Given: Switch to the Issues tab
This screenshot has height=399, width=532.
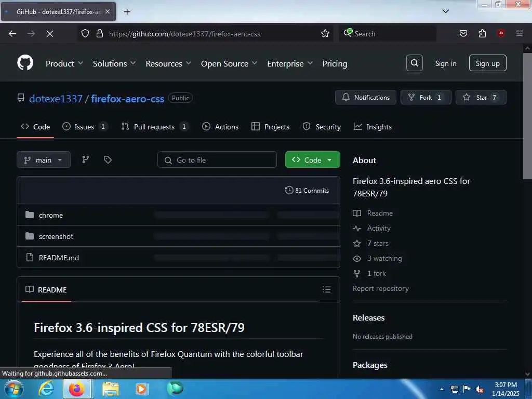Looking at the screenshot, I should point(85,127).
